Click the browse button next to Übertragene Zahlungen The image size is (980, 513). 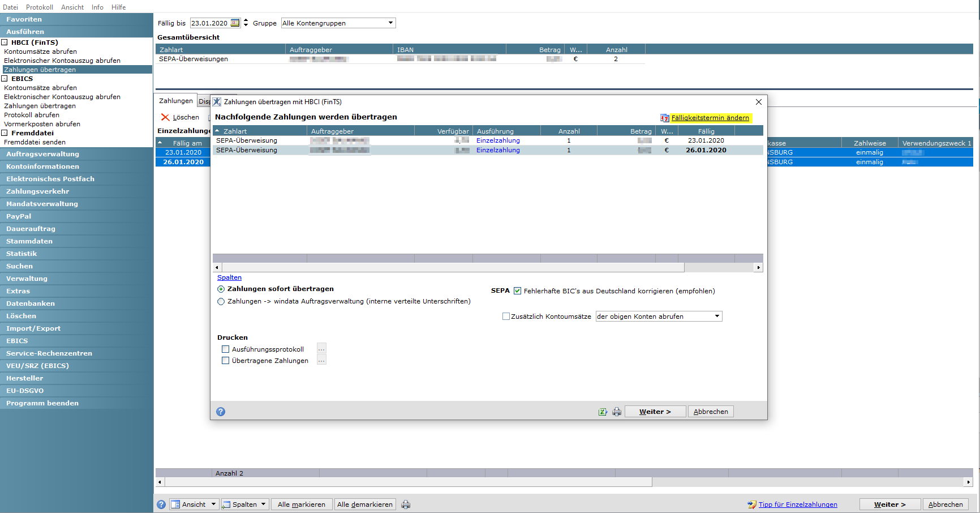[321, 361]
